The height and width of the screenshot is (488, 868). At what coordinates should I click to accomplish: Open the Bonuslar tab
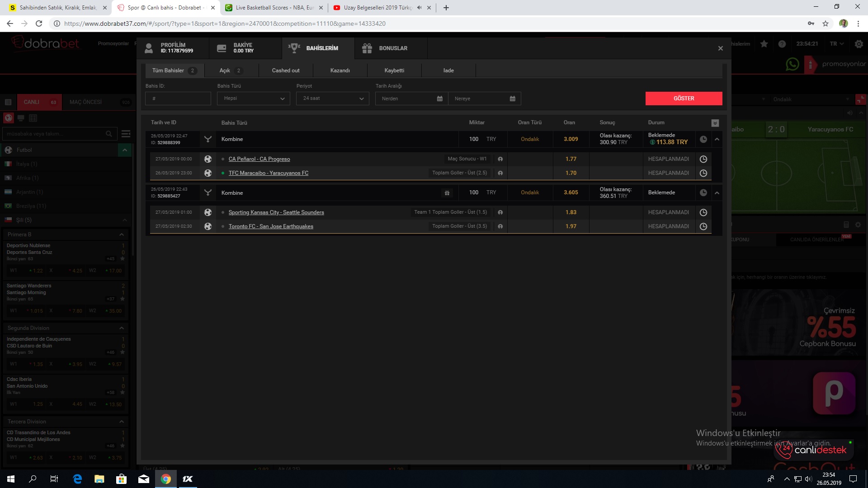pos(391,48)
